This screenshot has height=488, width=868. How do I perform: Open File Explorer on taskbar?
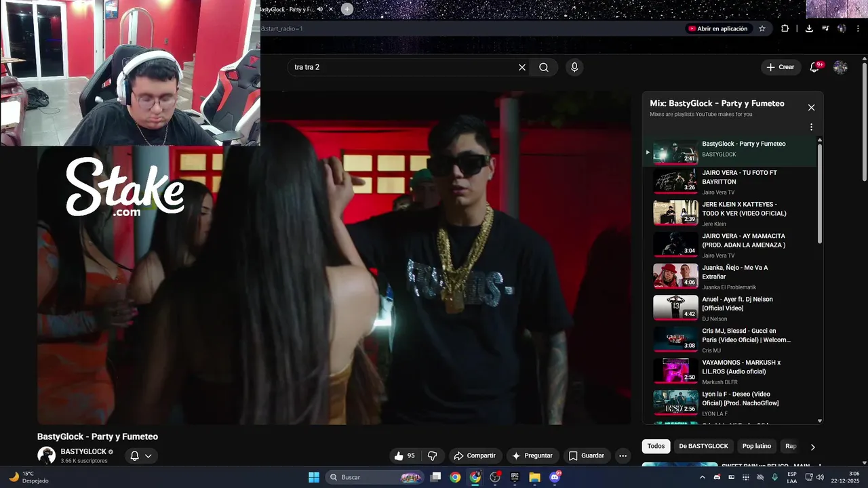[534, 477]
